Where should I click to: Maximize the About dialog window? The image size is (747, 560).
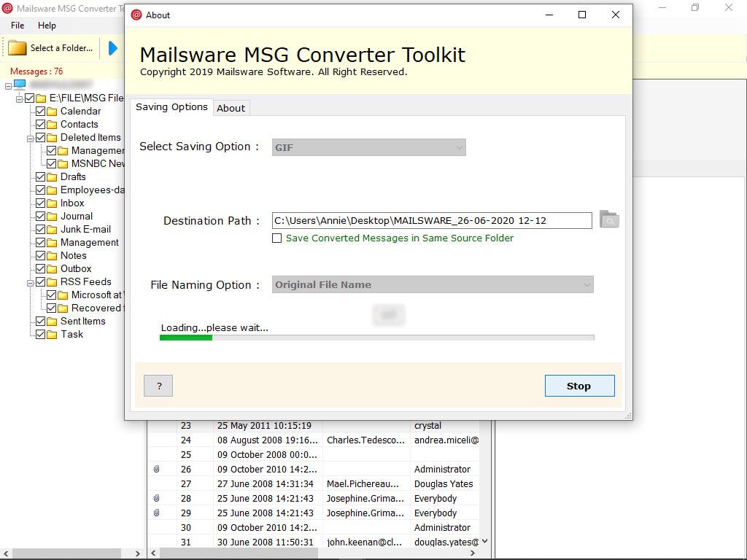click(x=582, y=15)
